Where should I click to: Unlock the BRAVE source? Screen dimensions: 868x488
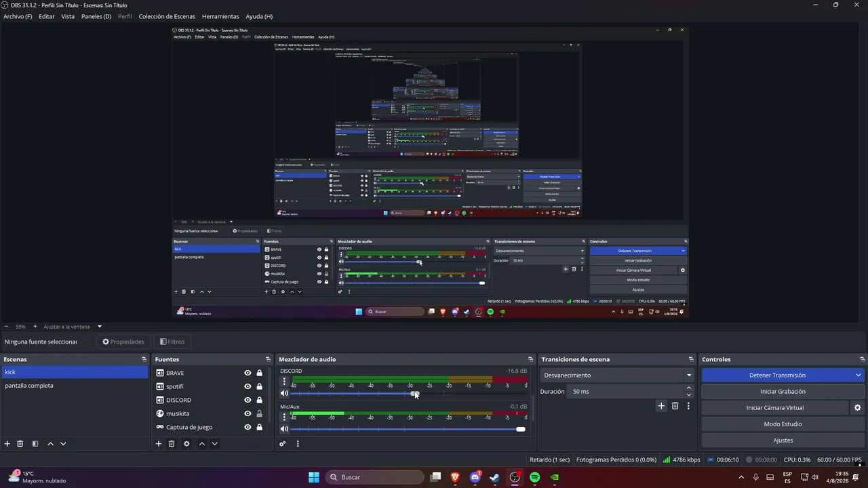tap(259, 373)
